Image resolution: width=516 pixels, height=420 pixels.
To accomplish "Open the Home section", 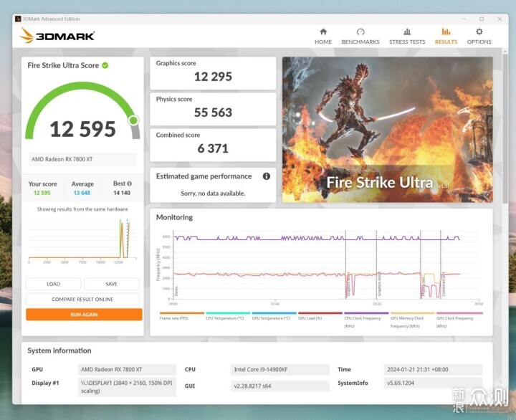I will [323, 37].
